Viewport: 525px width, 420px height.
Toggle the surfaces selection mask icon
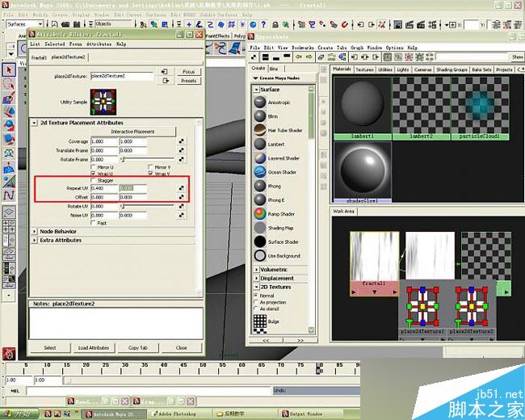coord(221,24)
